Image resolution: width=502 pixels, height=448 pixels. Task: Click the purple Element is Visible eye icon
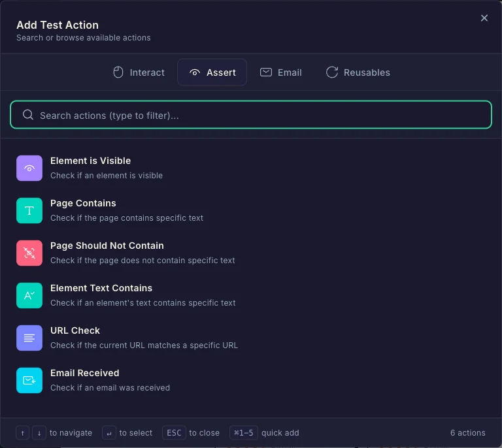click(x=29, y=168)
